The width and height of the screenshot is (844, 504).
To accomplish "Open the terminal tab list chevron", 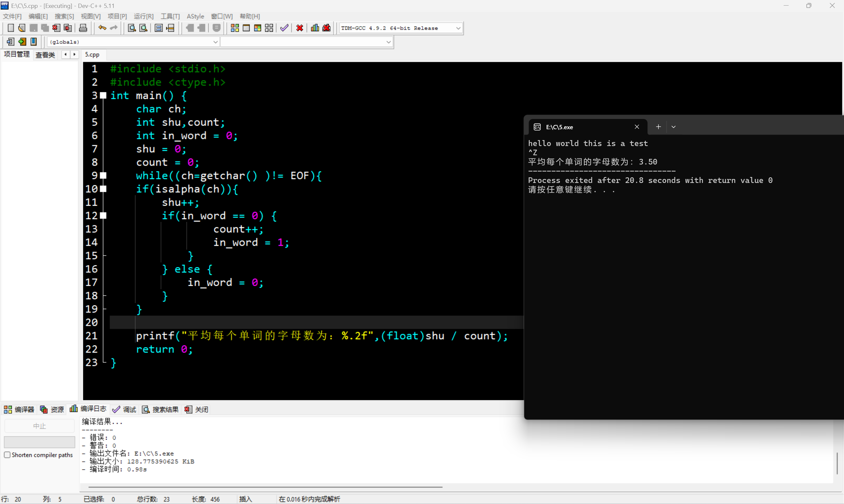I will point(673,127).
